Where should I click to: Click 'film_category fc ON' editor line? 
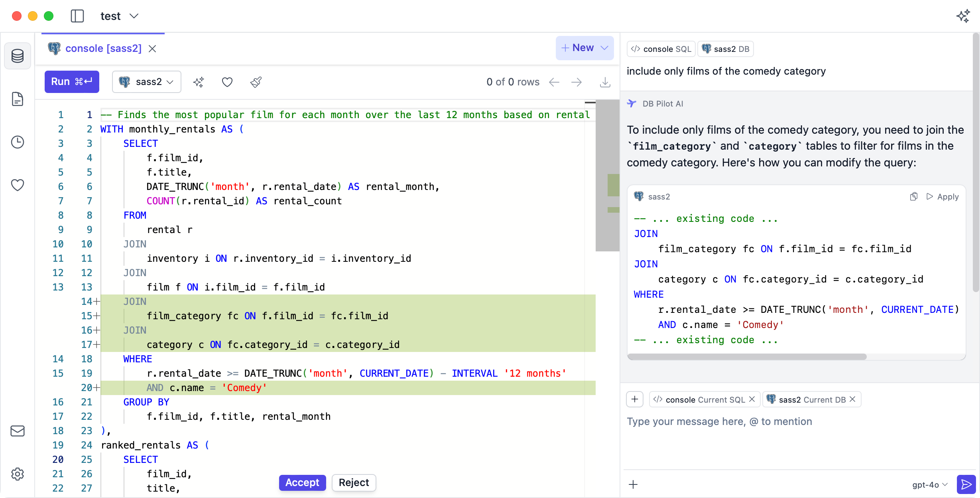coord(267,316)
